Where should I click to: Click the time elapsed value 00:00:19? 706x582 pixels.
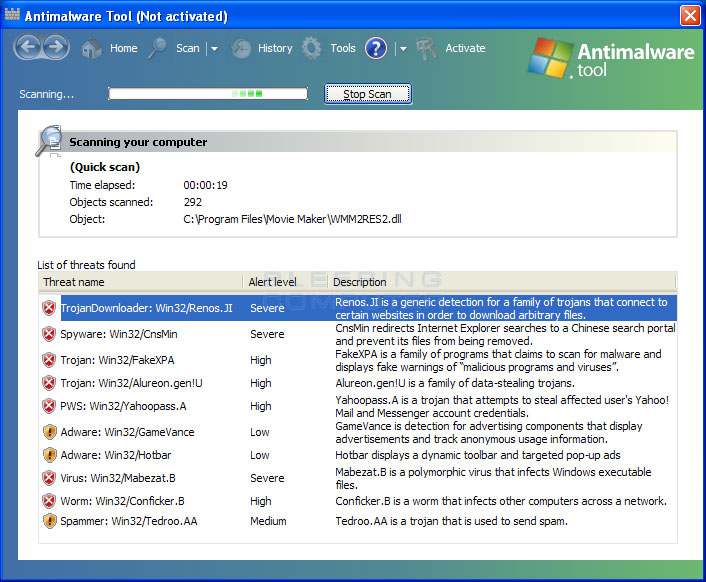pos(205,185)
